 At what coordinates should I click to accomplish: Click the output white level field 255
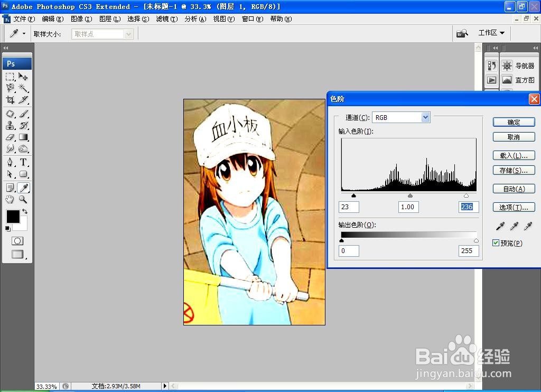point(469,250)
